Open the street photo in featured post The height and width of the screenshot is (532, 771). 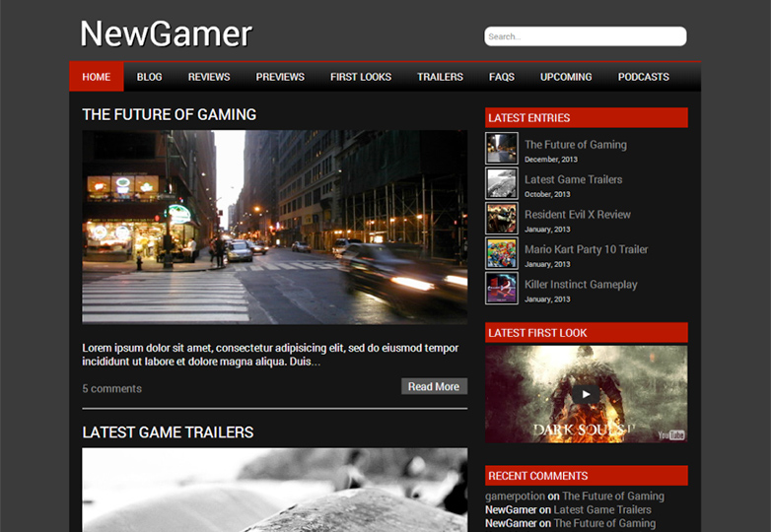(x=274, y=227)
